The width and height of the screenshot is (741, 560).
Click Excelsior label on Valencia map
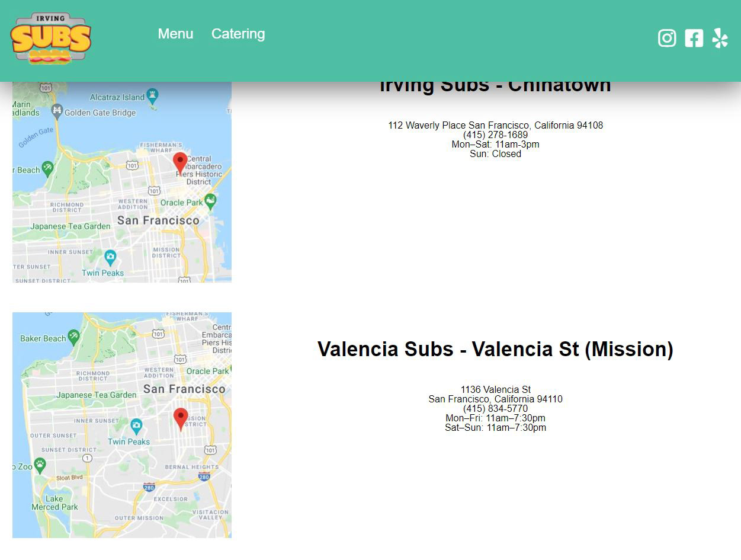pos(171,499)
